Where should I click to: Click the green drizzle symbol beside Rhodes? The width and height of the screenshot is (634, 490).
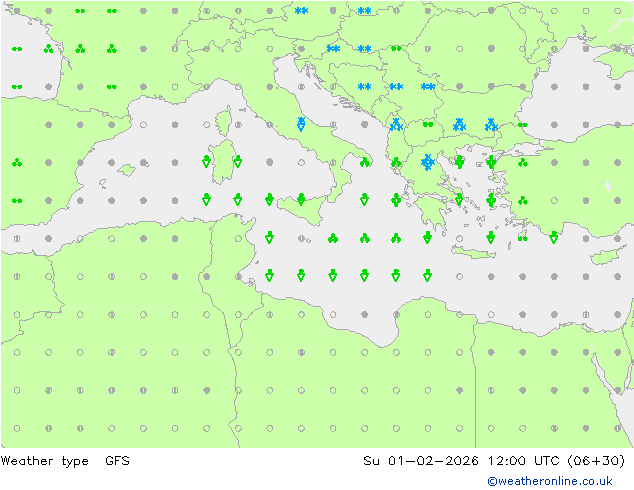522,239
